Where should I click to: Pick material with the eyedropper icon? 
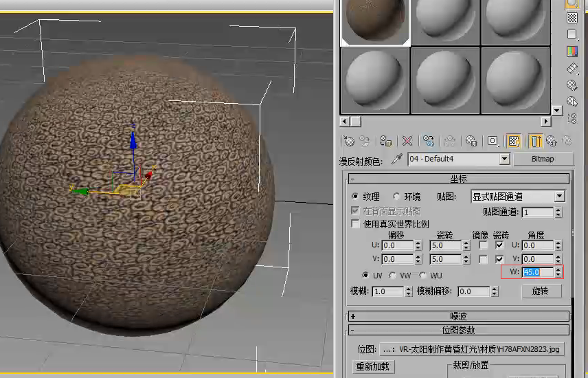pyautogui.click(x=397, y=159)
